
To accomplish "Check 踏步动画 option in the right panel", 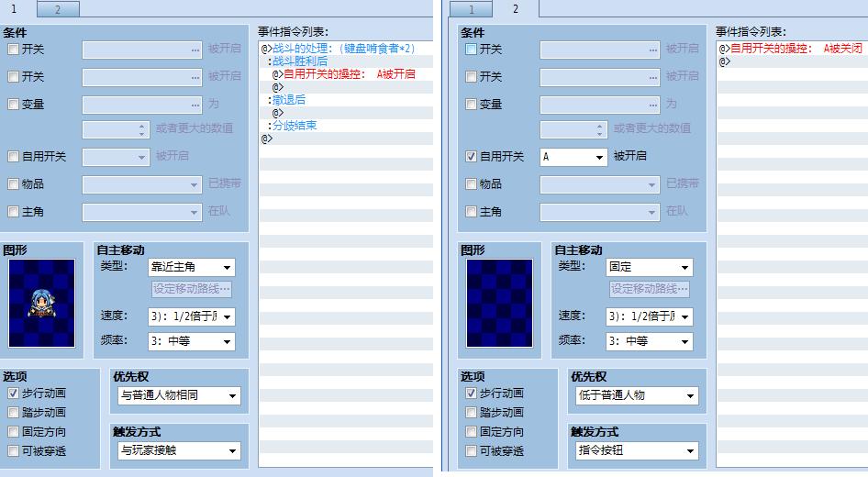I will click(471, 412).
